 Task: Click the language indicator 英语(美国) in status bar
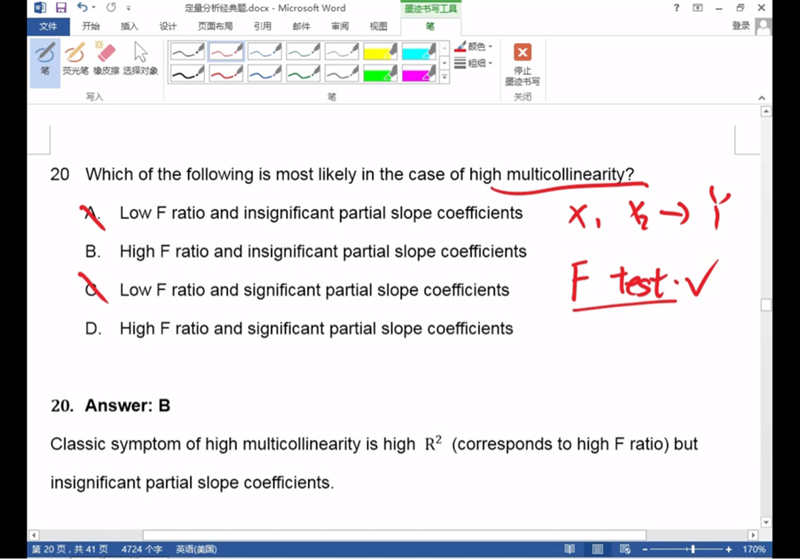point(197,550)
